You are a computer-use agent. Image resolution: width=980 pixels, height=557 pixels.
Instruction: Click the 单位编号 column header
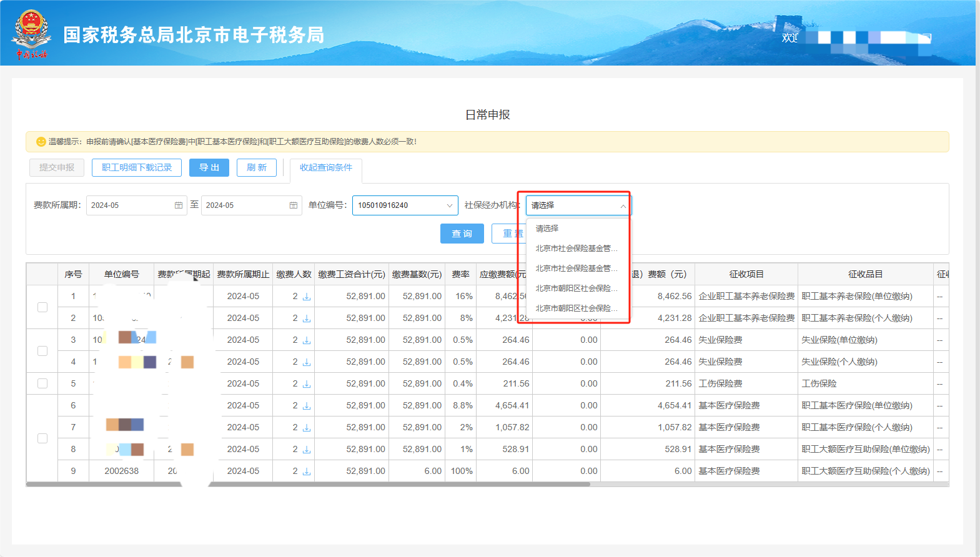pos(122,274)
